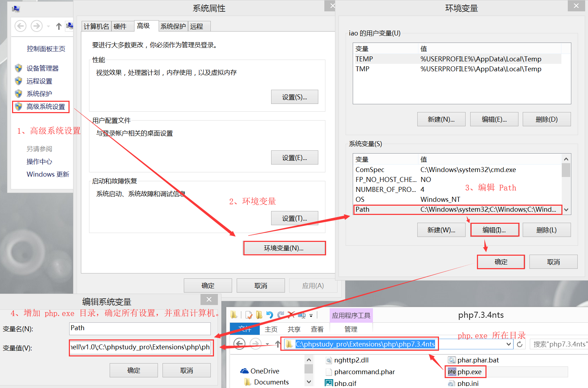Expand the Explorer address bar history dropdown
The image size is (588, 388).
point(509,344)
